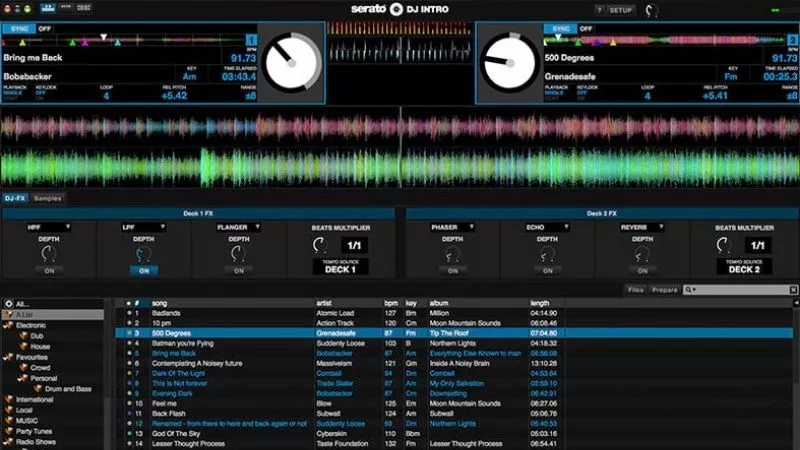Sort library by song column header
Image resolution: width=800 pixels, height=450 pixels.
tap(159, 303)
